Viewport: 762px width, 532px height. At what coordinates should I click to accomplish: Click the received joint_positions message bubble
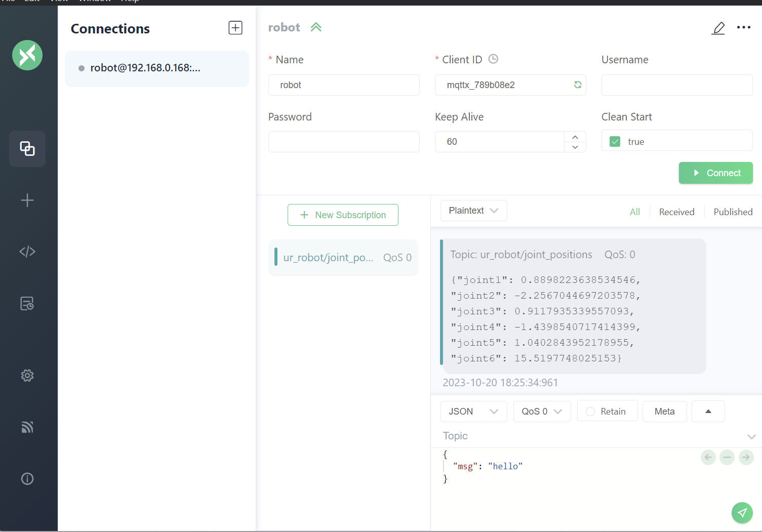tap(573, 306)
